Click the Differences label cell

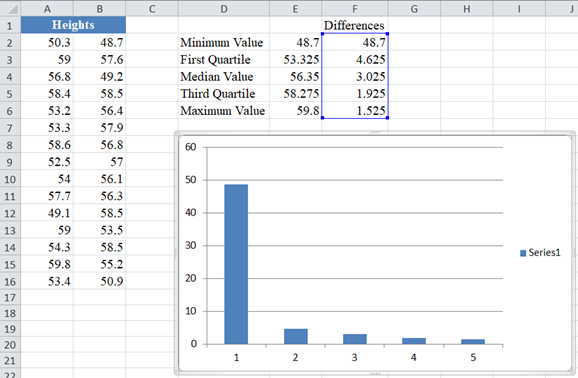(355, 25)
